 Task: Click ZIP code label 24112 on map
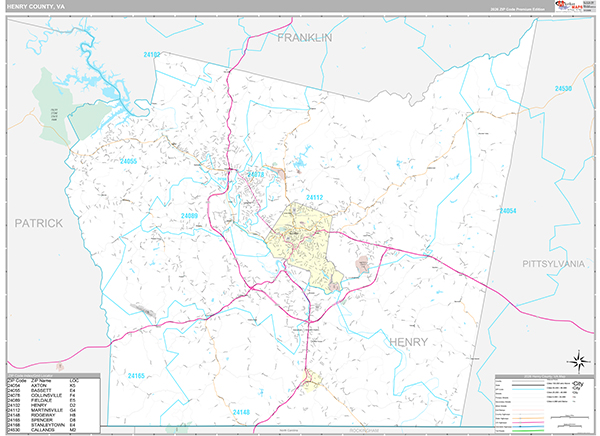(x=315, y=198)
